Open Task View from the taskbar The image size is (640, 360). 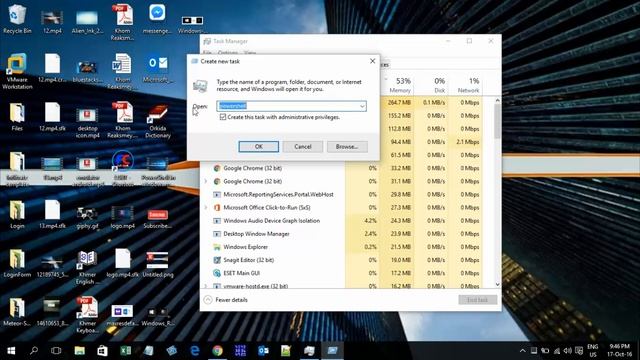(x=56, y=351)
